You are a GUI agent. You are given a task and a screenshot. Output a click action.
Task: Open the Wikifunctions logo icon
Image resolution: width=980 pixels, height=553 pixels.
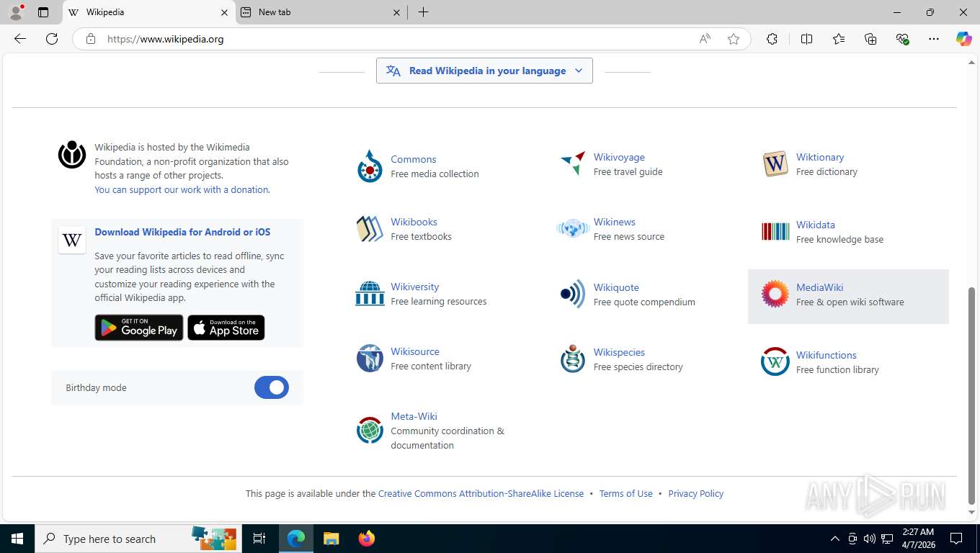click(775, 361)
